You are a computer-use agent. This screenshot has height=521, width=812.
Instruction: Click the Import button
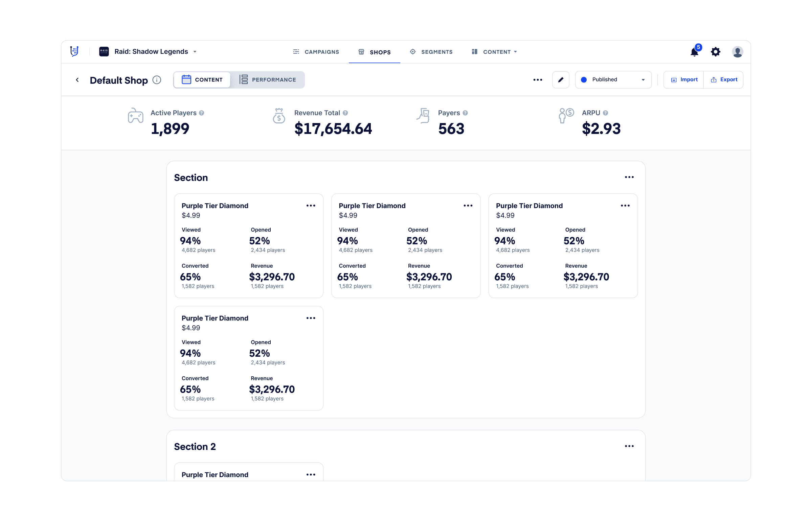tap(683, 80)
